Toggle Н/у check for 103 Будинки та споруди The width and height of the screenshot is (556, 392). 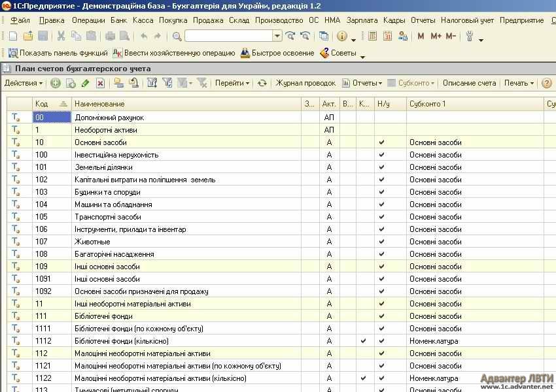tap(381, 192)
